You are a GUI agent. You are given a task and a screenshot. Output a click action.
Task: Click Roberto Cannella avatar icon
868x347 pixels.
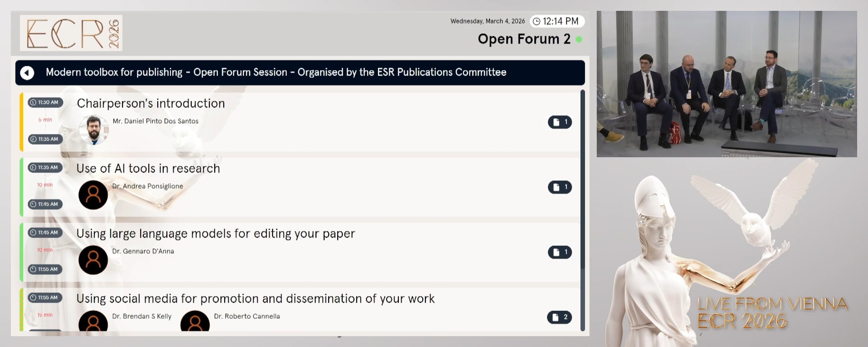coord(195,321)
